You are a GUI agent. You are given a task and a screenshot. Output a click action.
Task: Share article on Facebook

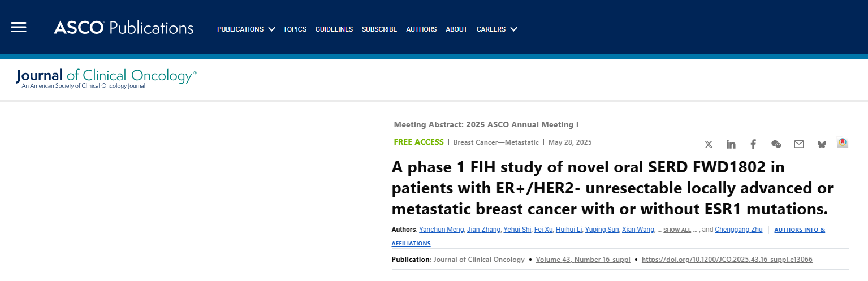click(753, 144)
